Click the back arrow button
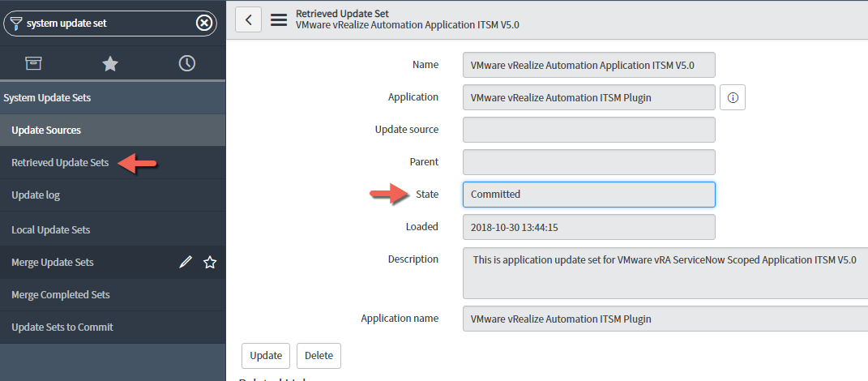 (x=249, y=20)
